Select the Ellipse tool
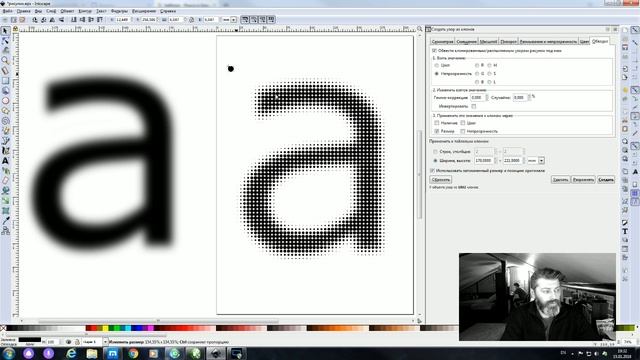This screenshot has height=360, width=640. click(x=5, y=101)
